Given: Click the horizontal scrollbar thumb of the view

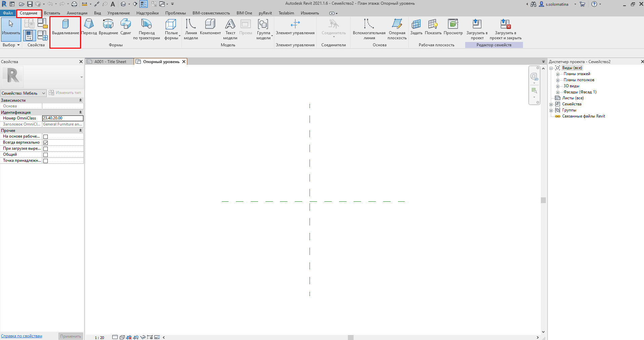Looking at the screenshot, I should pos(351,338).
